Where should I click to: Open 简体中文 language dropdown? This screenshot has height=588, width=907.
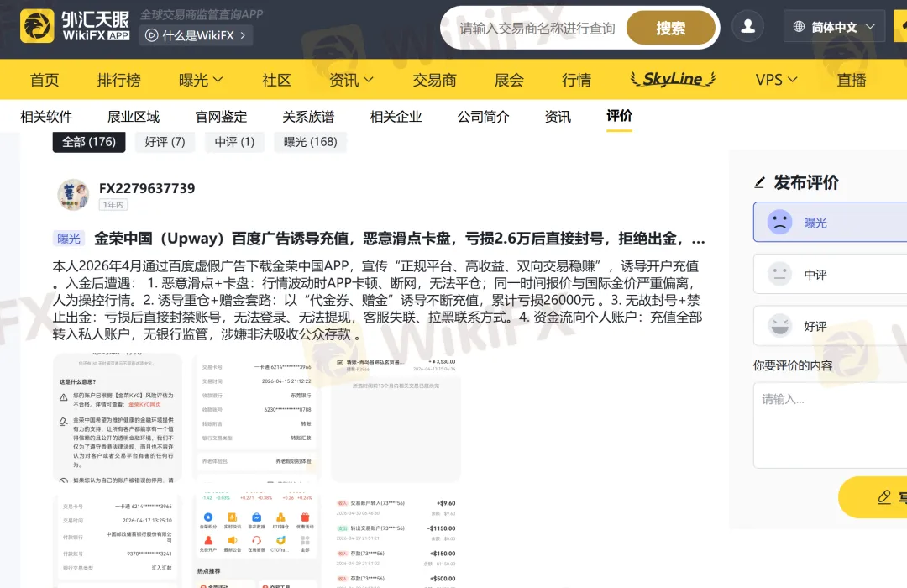(x=834, y=27)
